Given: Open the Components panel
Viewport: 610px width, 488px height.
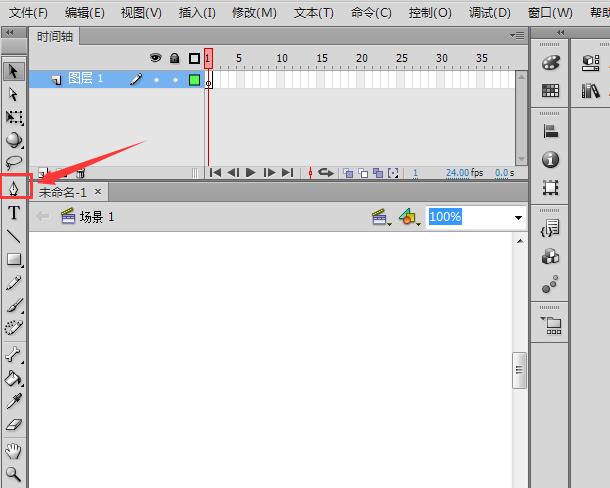Looking at the screenshot, I should [x=550, y=256].
